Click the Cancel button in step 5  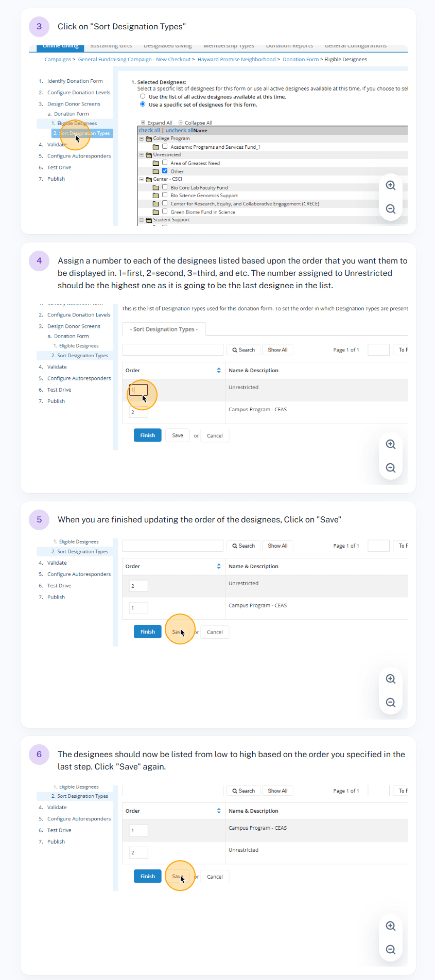[215, 632]
